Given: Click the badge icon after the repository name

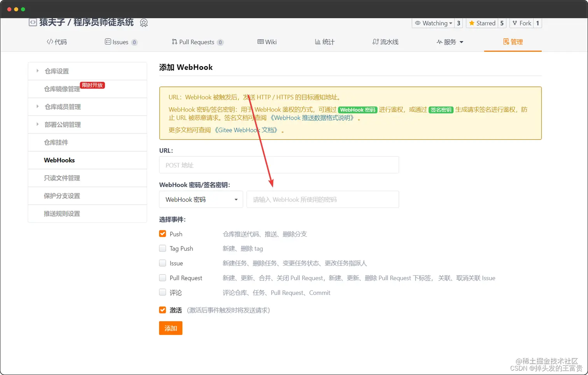Looking at the screenshot, I should click(x=144, y=23).
